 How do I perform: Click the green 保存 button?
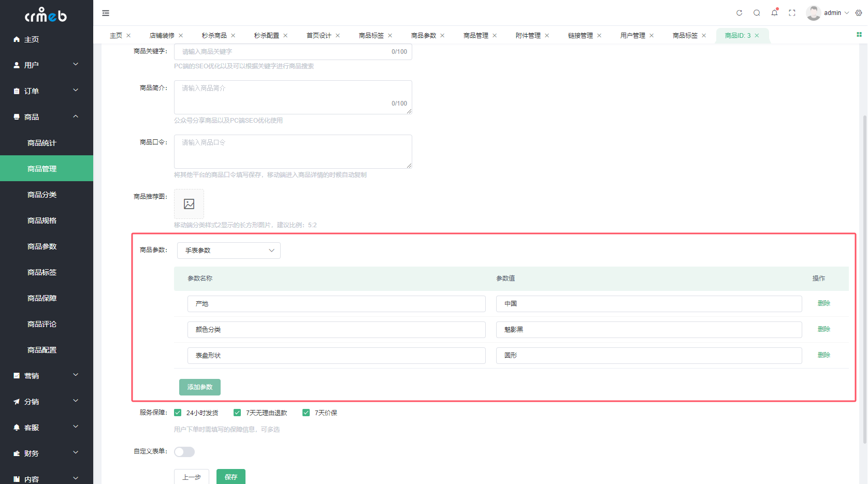coord(231,477)
